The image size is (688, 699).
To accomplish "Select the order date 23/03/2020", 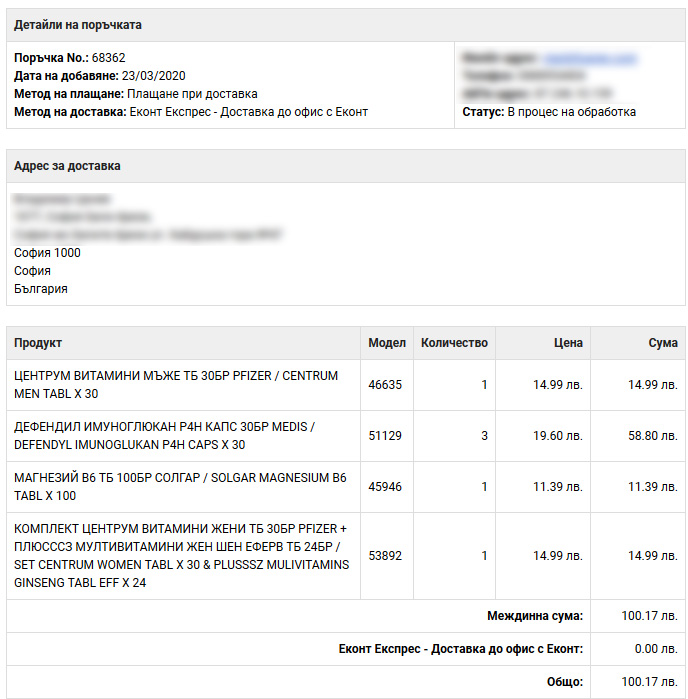I will coord(153,76).
